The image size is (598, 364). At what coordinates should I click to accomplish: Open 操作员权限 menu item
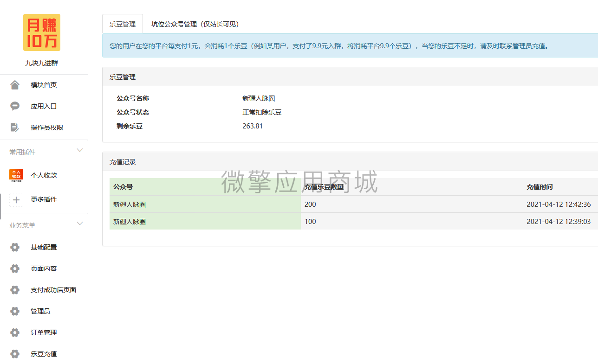click(47, 128)
